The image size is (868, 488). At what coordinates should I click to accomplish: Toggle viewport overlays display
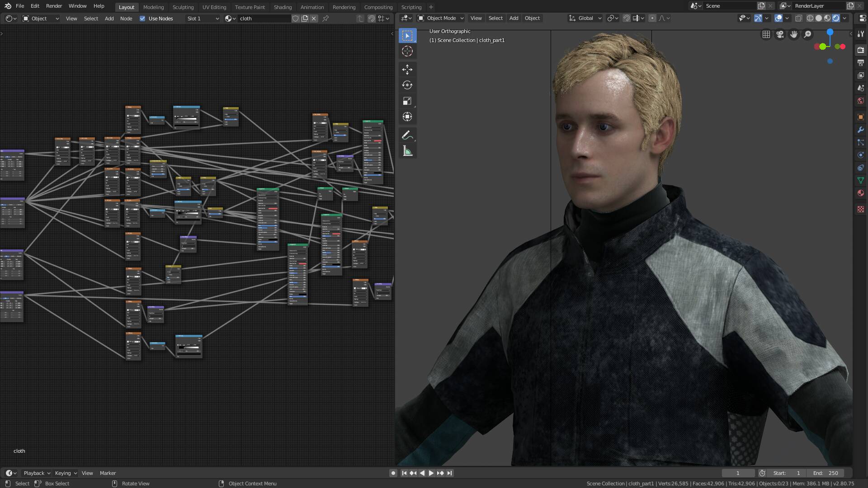778,18
